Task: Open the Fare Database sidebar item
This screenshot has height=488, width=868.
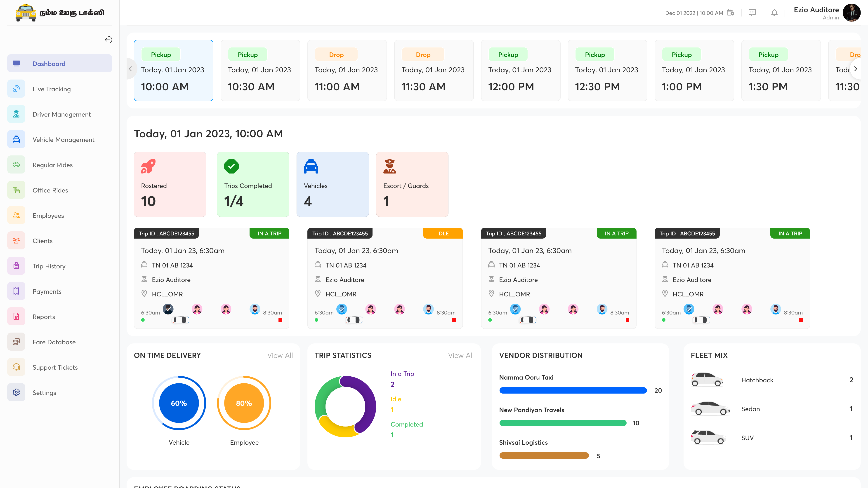Action: [54, 342]
